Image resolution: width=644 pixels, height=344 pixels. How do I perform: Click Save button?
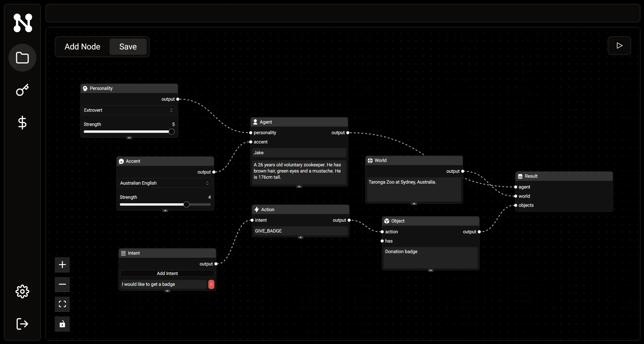(128, 46)
